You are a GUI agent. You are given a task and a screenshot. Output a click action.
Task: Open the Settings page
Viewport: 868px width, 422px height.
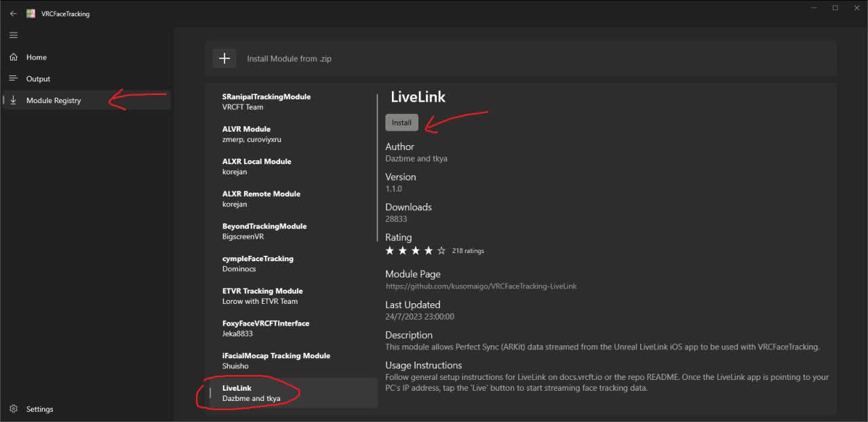(x=87, y=409)
